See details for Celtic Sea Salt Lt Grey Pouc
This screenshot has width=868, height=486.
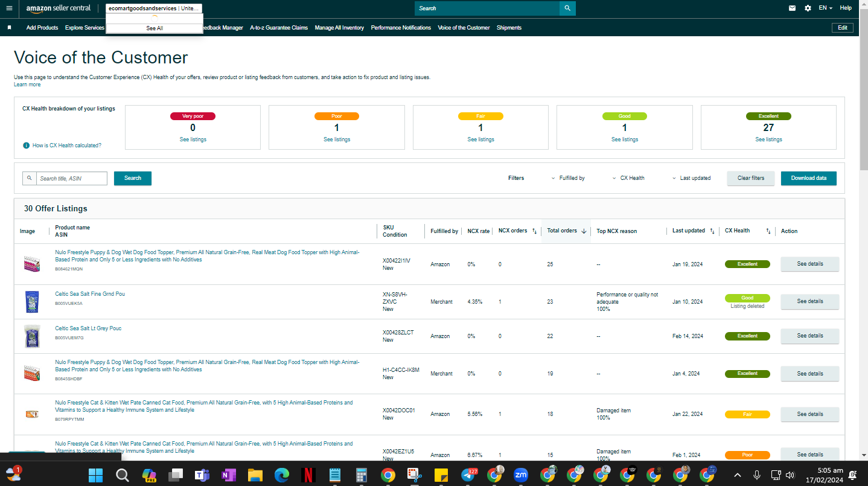coord(809,336)
